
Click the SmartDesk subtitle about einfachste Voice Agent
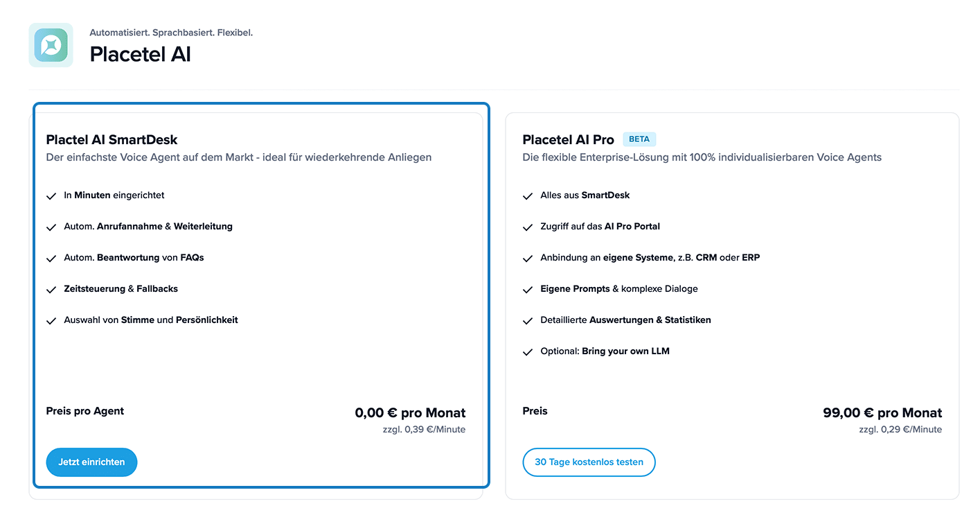(x=239, y=157)
